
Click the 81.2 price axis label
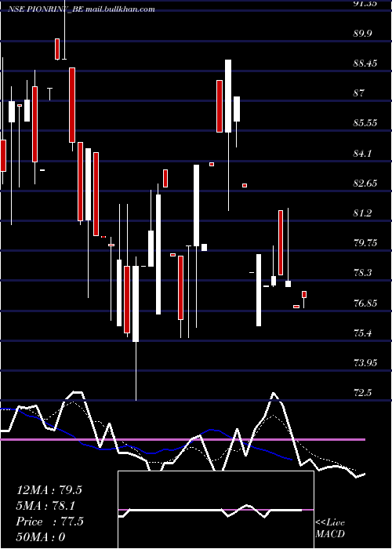(x=362, y=213)
